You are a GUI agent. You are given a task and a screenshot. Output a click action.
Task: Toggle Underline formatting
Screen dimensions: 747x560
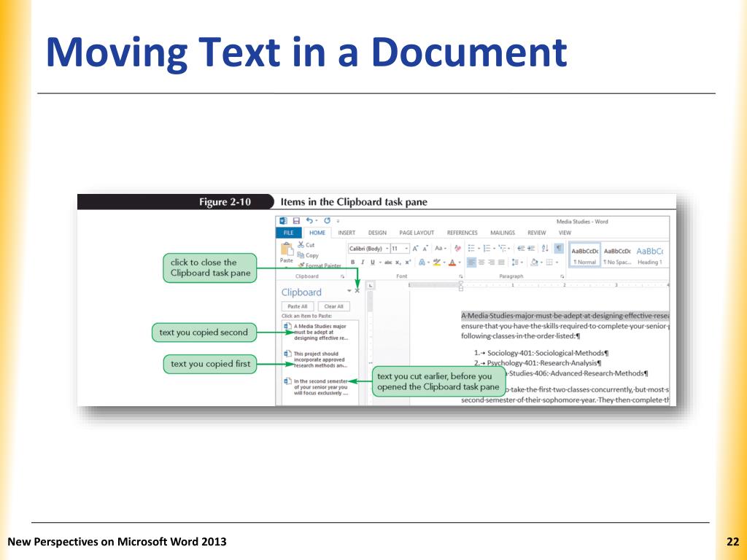(373, 262)
